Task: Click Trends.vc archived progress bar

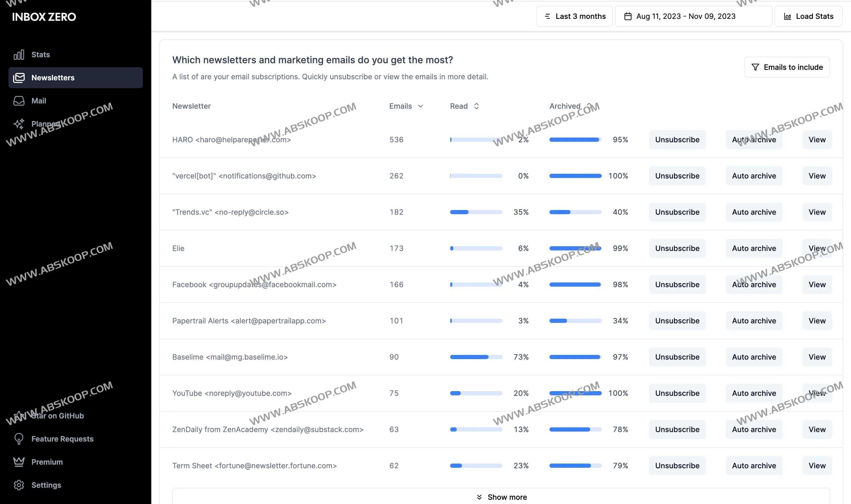Action: click(x=575, y=212)
